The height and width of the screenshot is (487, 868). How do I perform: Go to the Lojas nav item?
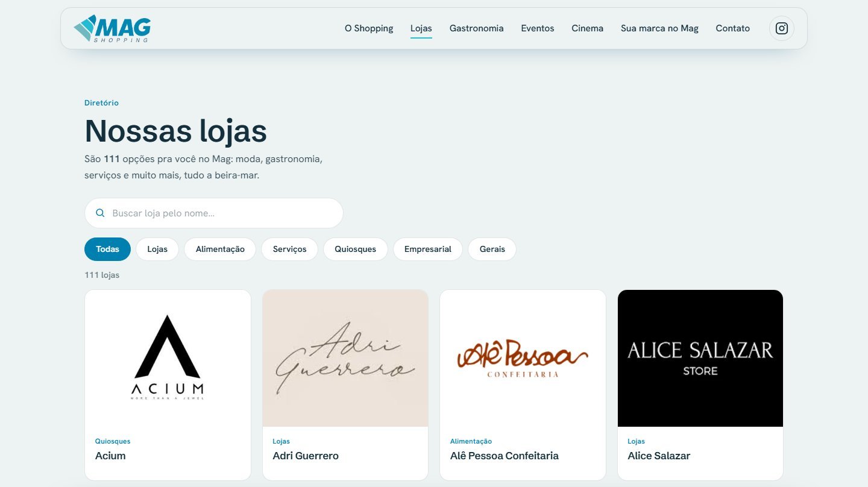point(421,28)
